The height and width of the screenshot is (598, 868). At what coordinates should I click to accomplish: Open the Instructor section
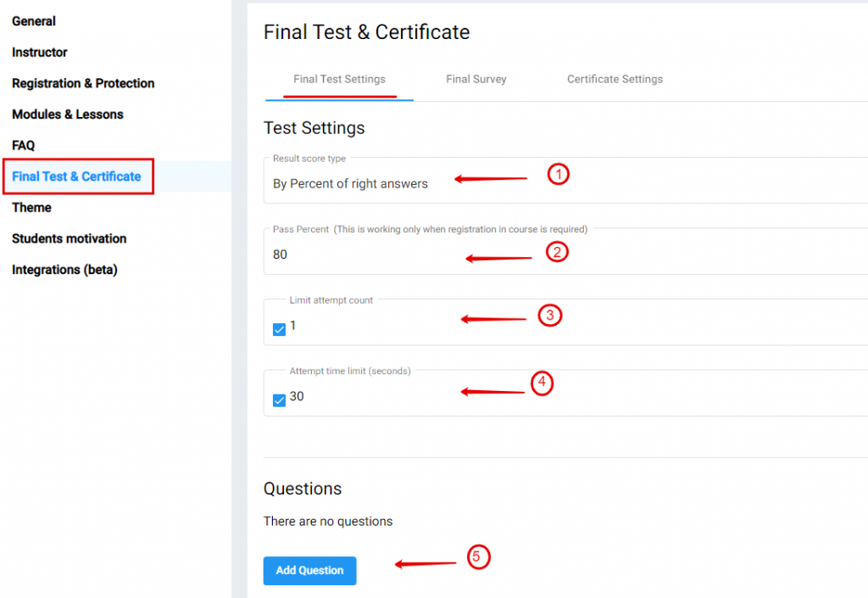[x=39, y=52]
